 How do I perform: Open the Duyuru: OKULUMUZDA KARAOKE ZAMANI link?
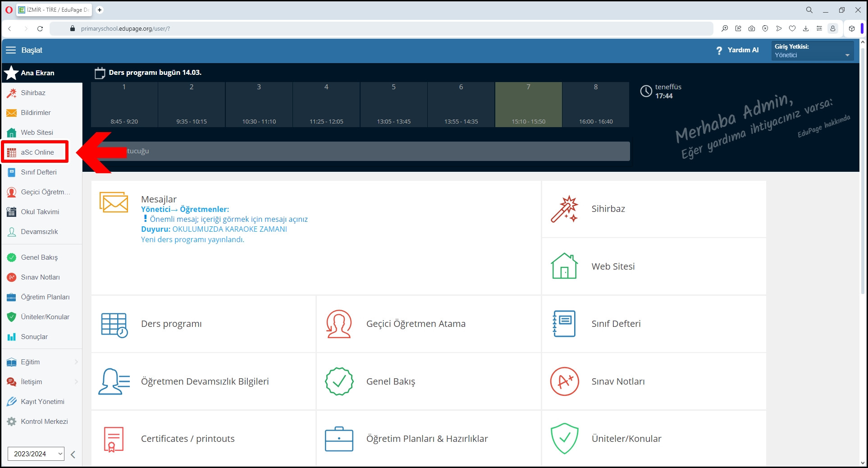[214, 229]
